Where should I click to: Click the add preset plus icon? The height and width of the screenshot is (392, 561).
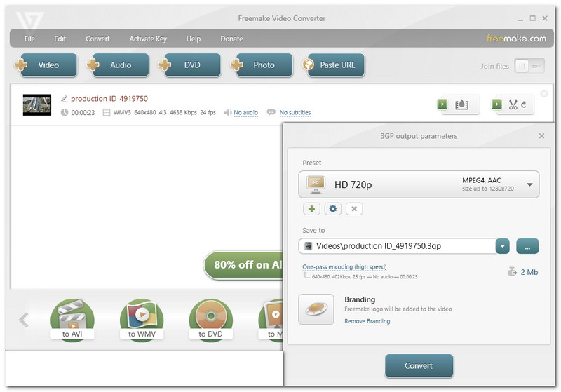tap(312, 209)
